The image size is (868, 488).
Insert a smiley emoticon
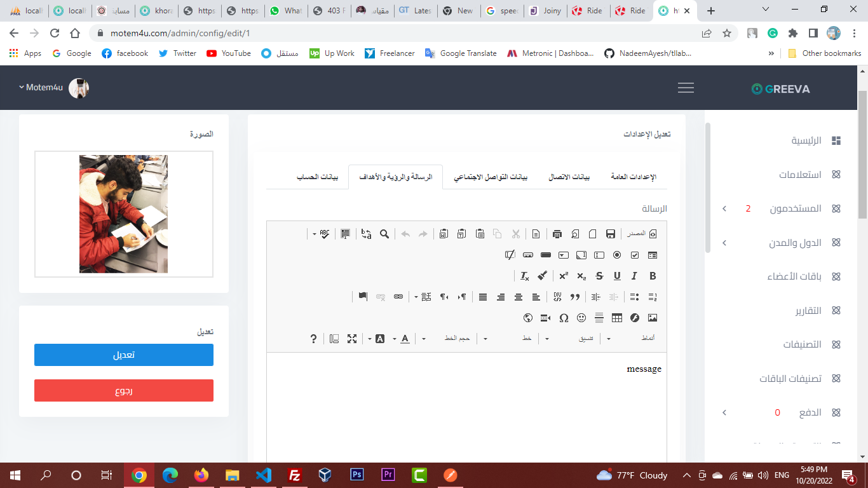[581, 318]
